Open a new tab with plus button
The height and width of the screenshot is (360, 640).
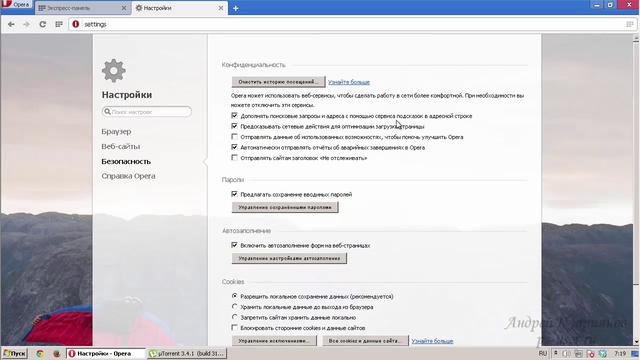[236, 8]
